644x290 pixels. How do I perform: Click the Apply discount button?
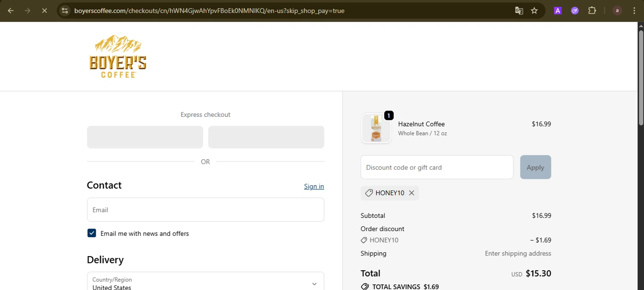(x=535, y=167)
